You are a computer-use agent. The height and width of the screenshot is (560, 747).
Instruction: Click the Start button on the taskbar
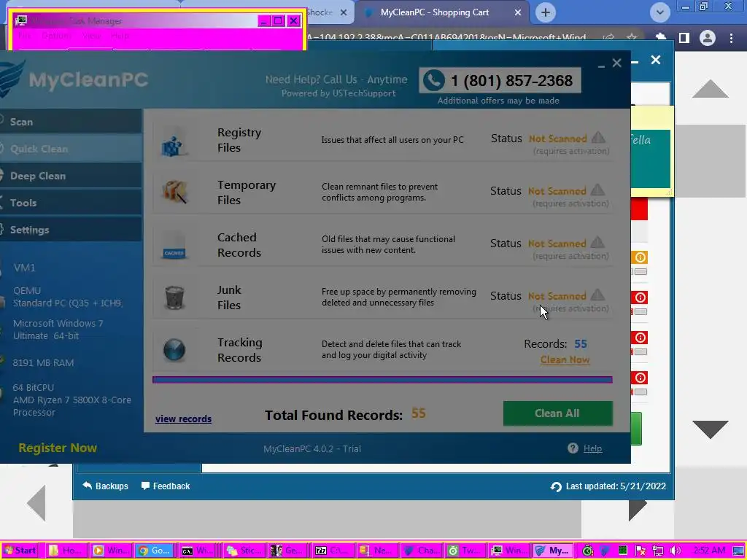(x=20, y=551)
